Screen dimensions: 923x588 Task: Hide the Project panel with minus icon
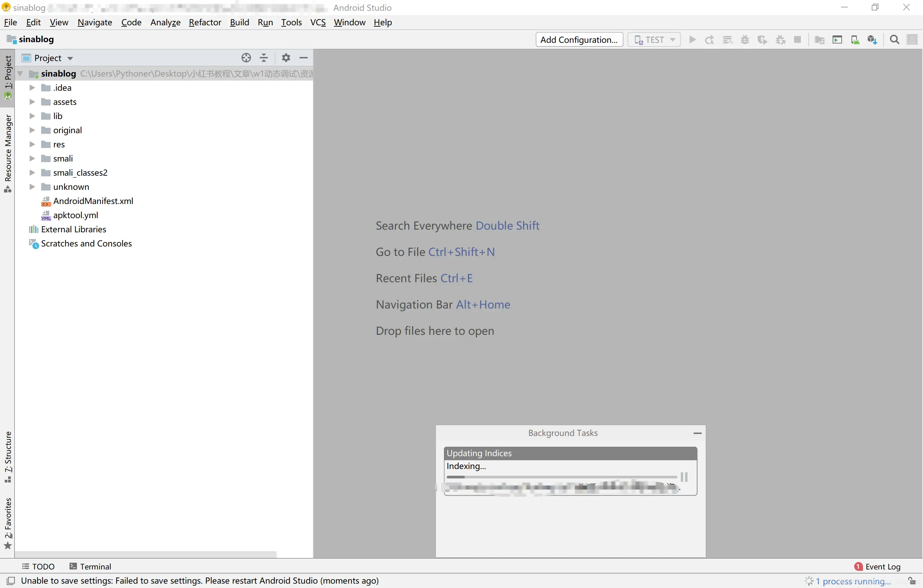click(x=304, y=58)
